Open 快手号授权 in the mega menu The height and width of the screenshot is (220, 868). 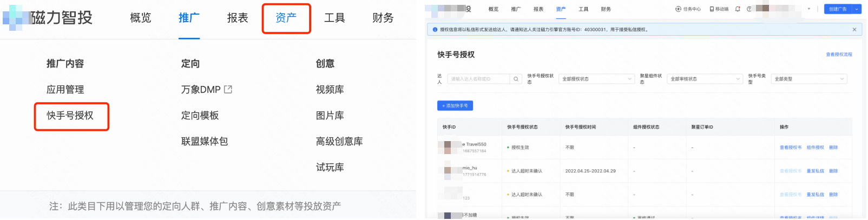click(x=70, y=116)
